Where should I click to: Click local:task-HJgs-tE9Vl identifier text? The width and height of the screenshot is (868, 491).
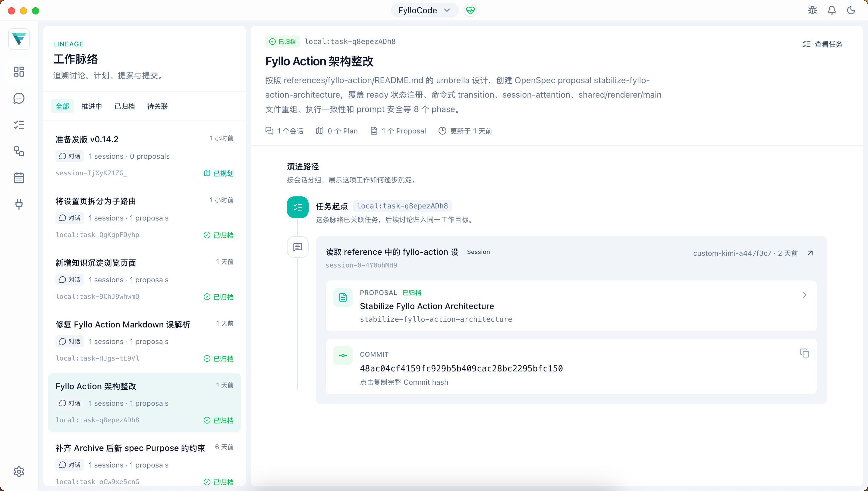tap(97, 358)
